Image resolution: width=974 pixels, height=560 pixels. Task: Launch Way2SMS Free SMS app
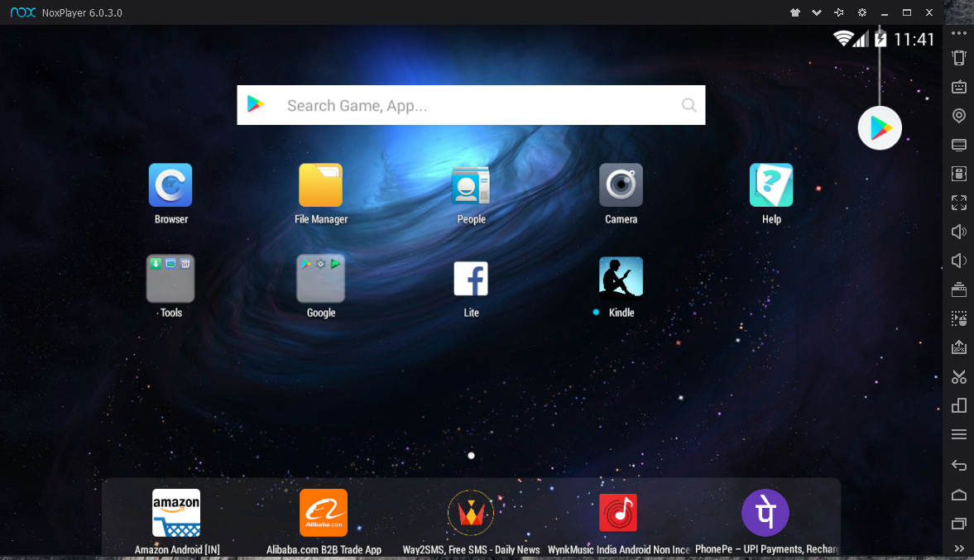click(471, 513)
